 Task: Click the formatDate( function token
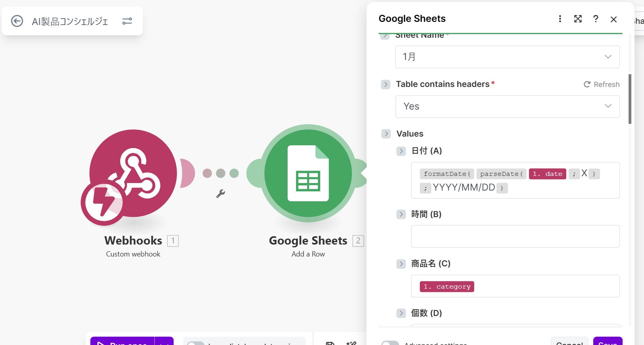tap(447, 174)
